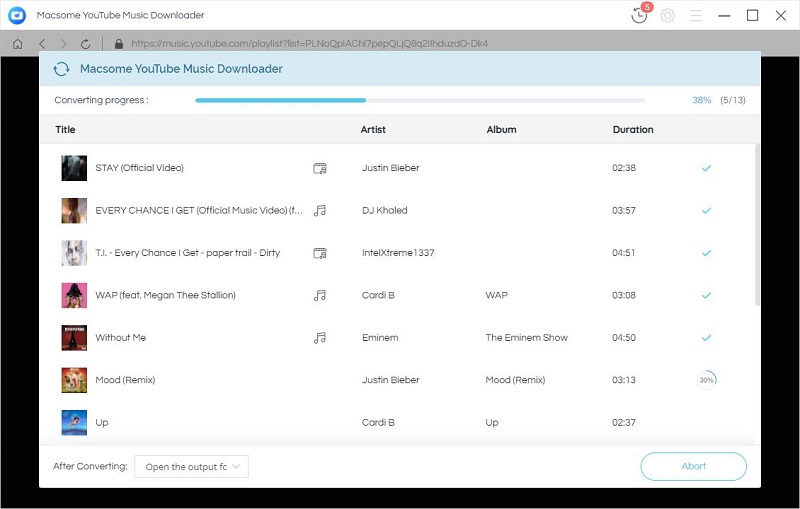Click the video type icon for STAY
Image resolution: width=800 pixels, height=509 pixels.
[x=320, y=168]
